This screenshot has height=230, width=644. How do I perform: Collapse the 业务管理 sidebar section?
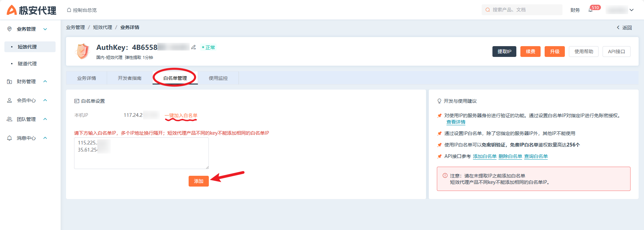(45, 29)
